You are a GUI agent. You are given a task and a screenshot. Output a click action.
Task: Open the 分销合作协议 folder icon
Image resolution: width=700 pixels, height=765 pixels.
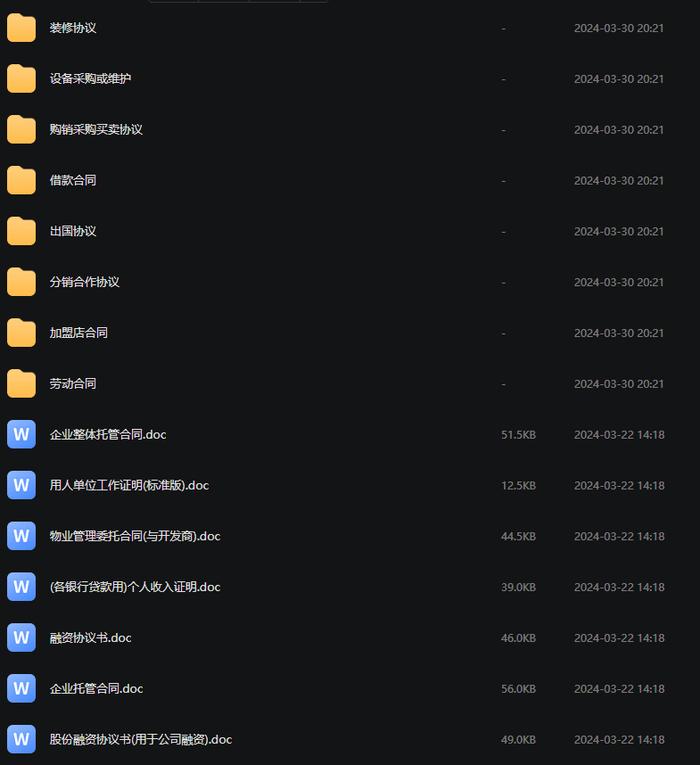21,282
